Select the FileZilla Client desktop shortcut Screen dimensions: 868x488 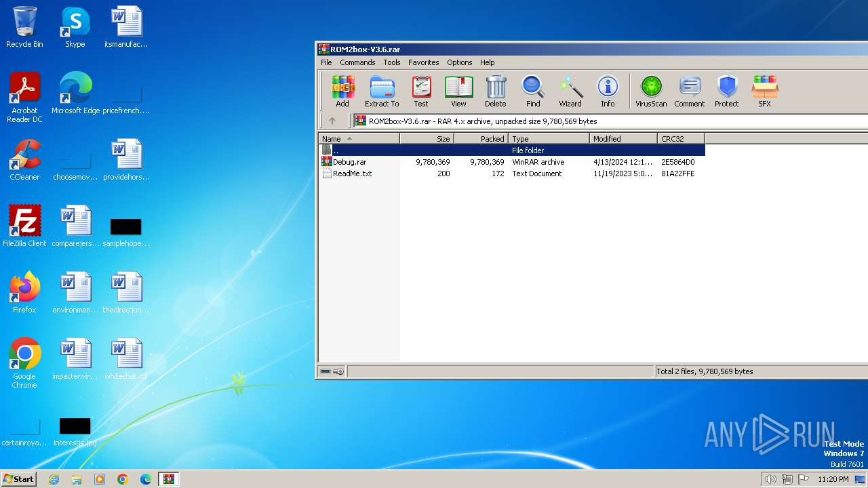24,226
